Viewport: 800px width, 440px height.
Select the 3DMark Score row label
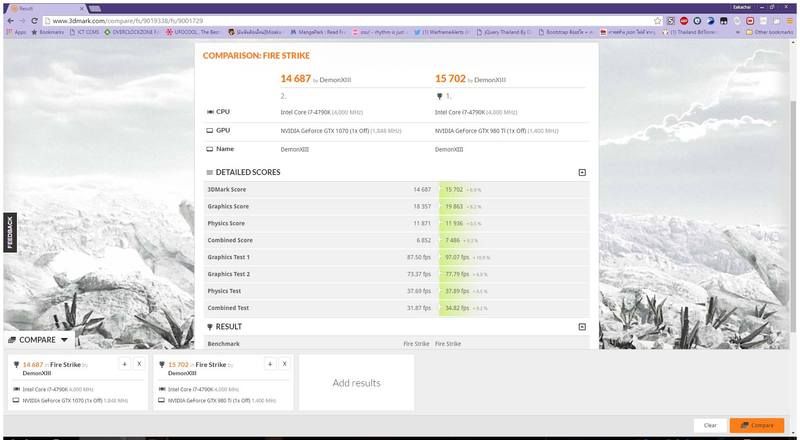pos(227,189)
